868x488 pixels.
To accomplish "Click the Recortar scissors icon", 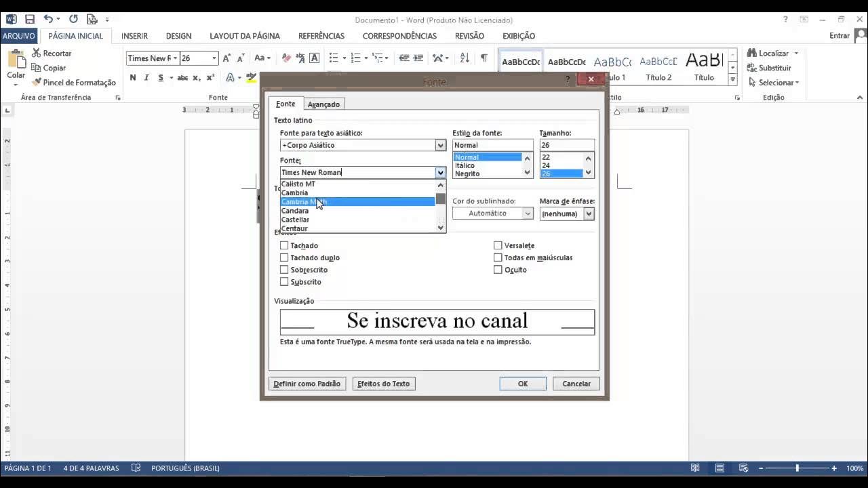I will coord(36,53).
